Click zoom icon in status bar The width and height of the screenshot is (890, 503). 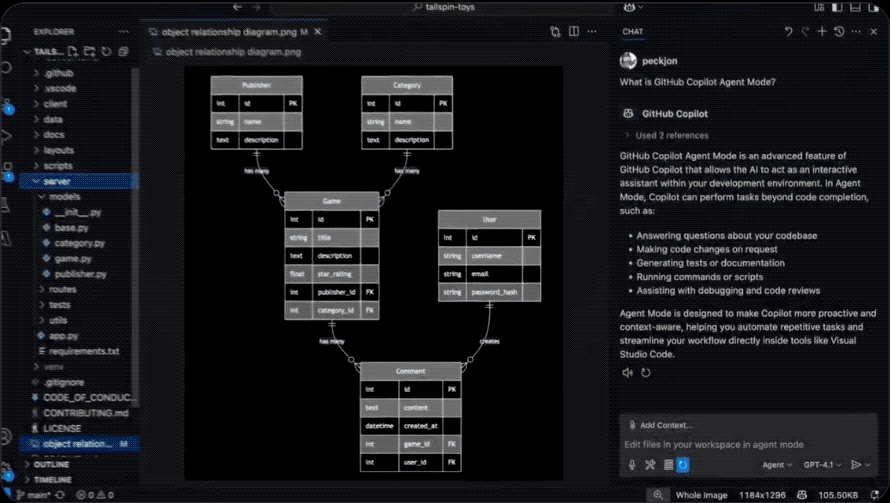[658, 495]
